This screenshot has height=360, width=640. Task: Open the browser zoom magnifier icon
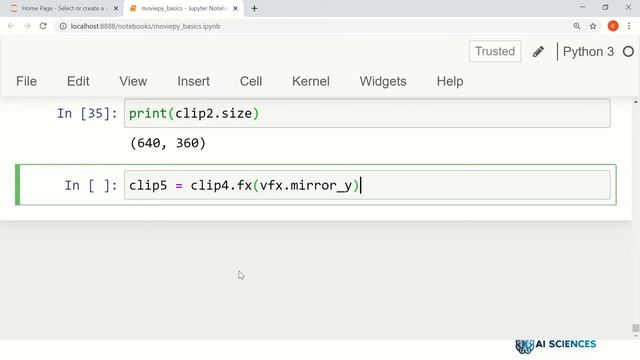[577, 26]
